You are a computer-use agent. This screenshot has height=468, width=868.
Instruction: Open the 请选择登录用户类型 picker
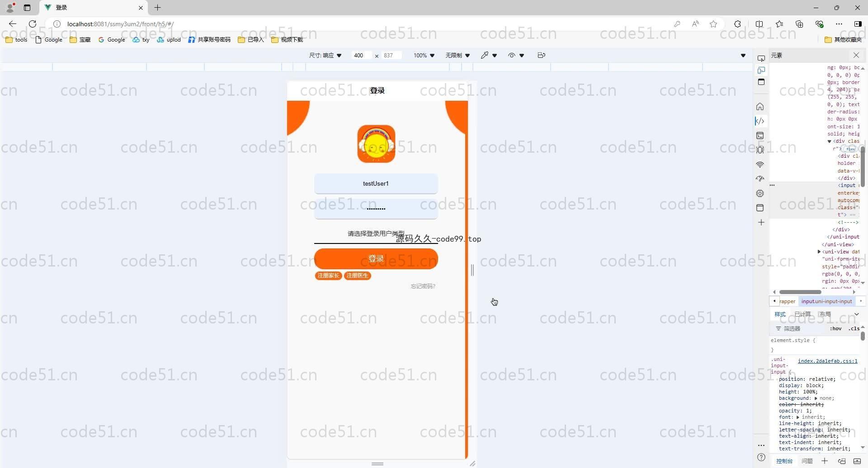coord(376,234)
